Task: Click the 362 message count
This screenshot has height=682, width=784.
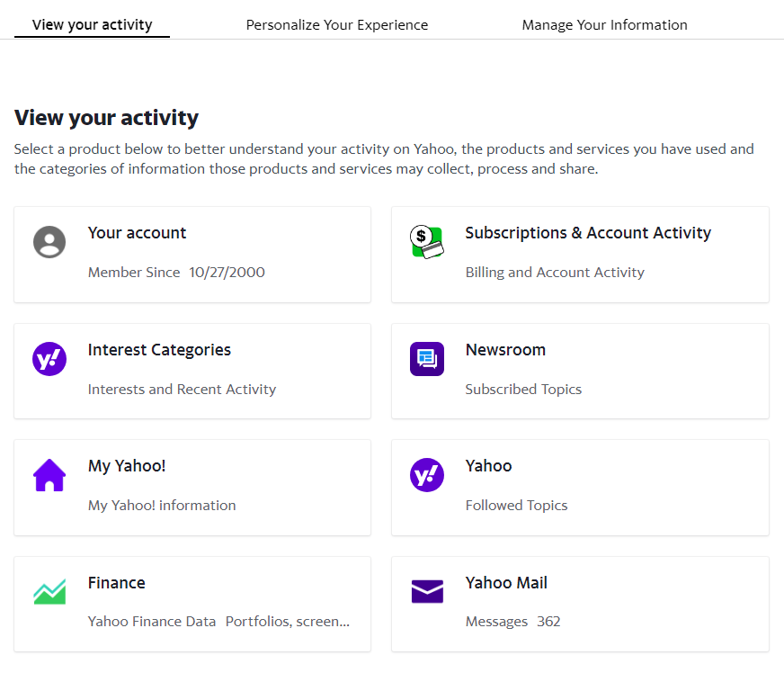Action: [x=548, y=622]
